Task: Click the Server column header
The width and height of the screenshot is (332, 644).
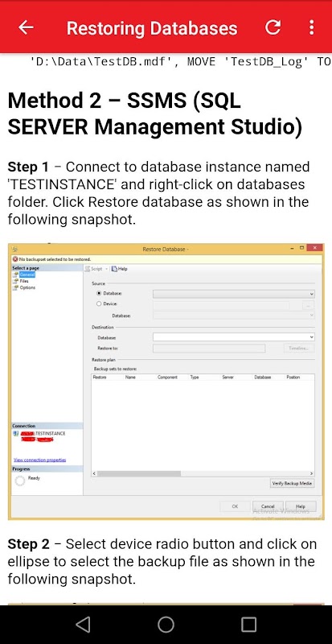Action: coord(227,377)
